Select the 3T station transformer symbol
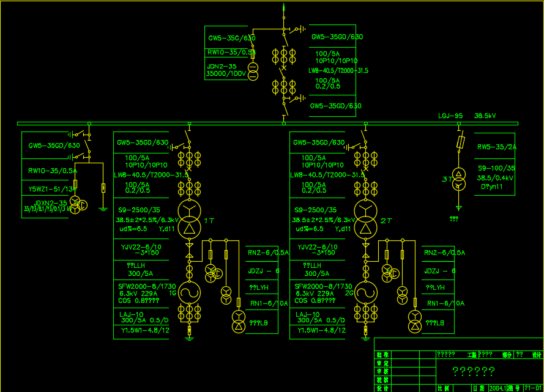The width and height of the screenshot is (544, 392). [x=459, y=179]
